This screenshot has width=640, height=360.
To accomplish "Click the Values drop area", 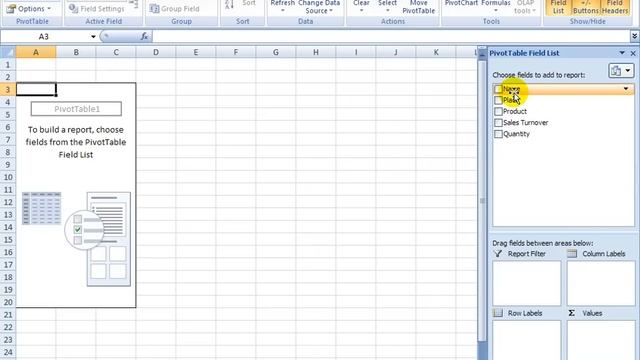I will tap(601, 340).
